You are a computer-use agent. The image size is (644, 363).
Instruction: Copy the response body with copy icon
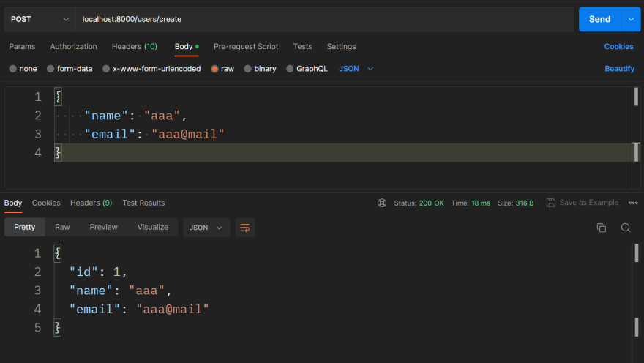pos(602,228)
